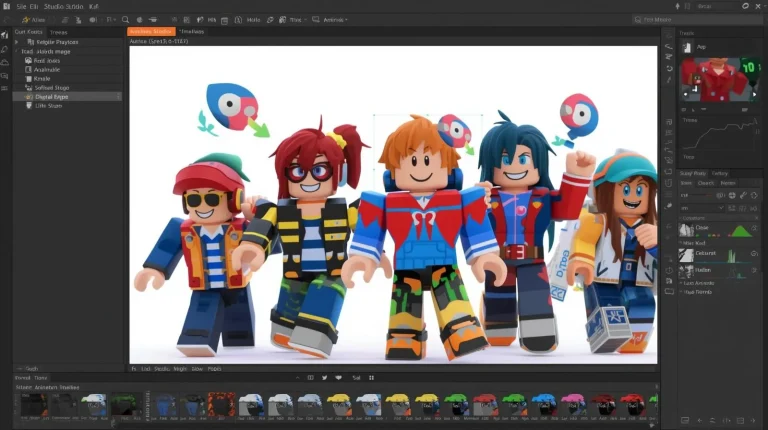Click the Stediic label below the canvas
768x430 pixels.
pyautogui.click(x=162, y=369)
